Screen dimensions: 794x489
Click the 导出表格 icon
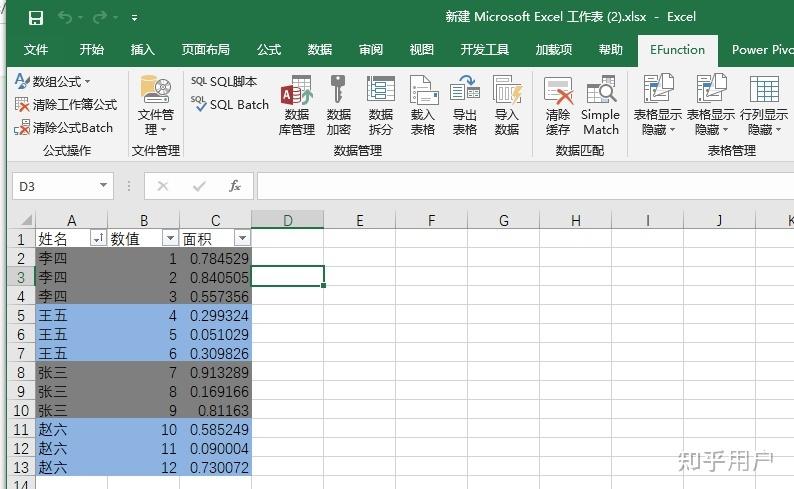(465, 89)
